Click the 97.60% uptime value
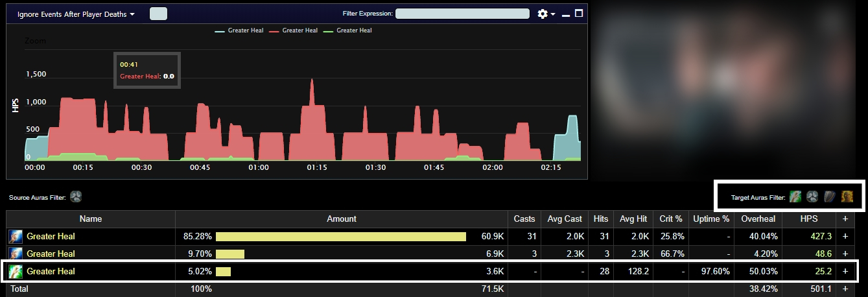868x297 pixels. pyautogui.click(x=715, y=271)
